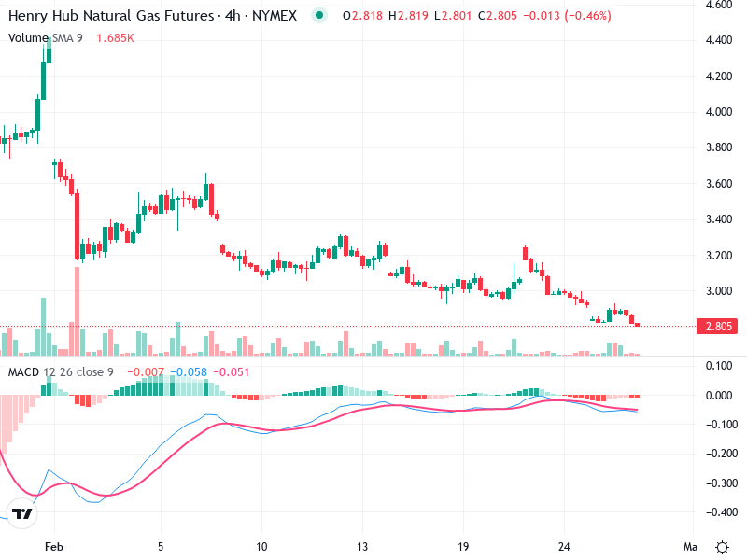This screenshot has height=560, width=747.
Task: Click the 5 date label on time axis
Action: pyautogui.click(x=161, y=546)
